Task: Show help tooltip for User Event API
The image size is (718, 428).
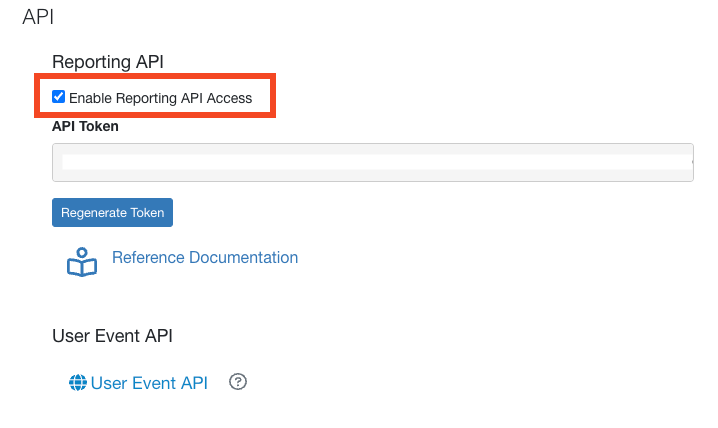Action: click(238, 382)
